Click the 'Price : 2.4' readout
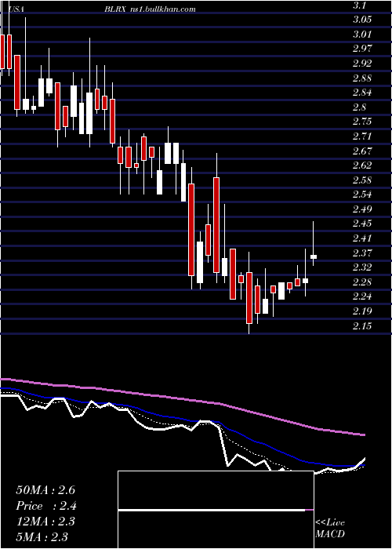The height and width of the screenshot is (549, 392). pos(46,506)
